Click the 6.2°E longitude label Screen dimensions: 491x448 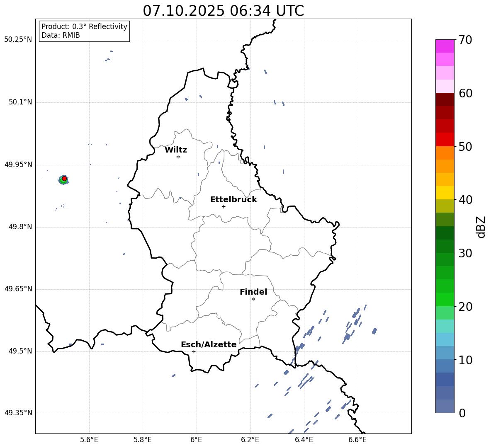pyautogui.click(x=250, y=440)
